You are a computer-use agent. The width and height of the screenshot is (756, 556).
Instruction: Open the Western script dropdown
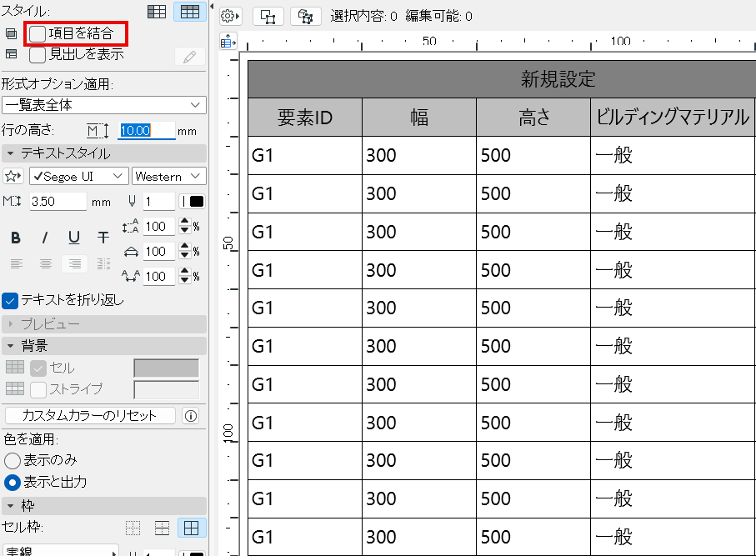click(x=168, y=176)
